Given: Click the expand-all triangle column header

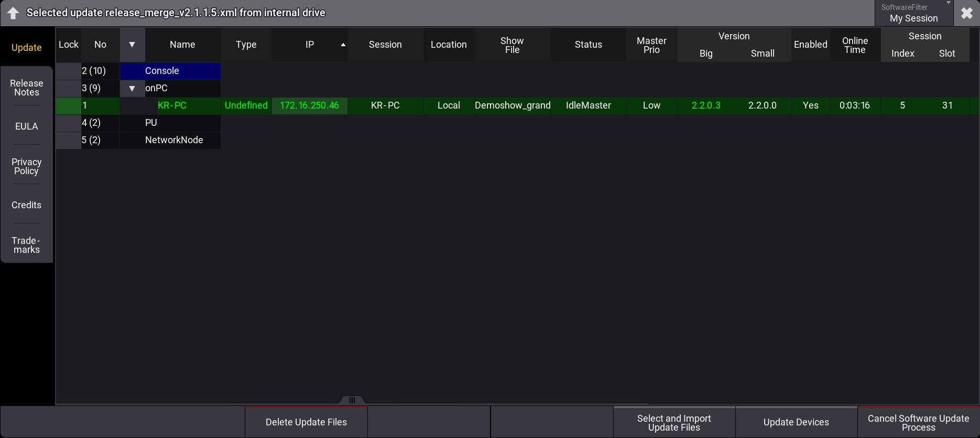Looking at the screenshot, I should [132, 45].
